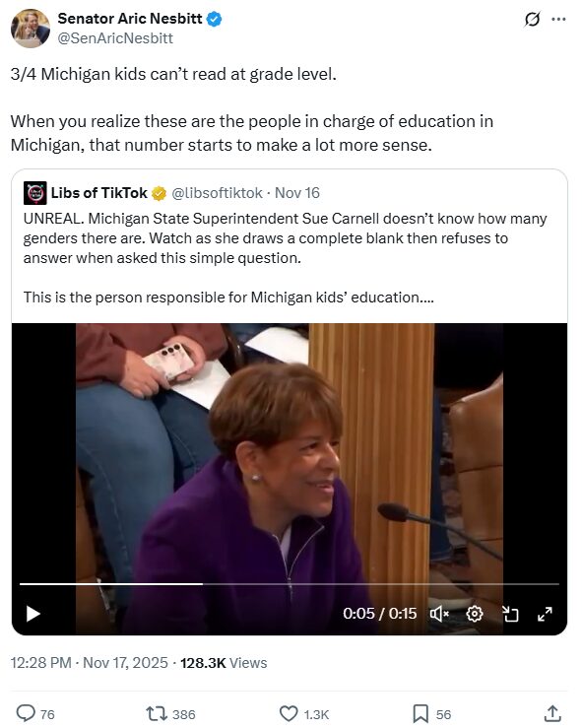This screenshot has width=582, height=728.
Task: Seek along the video progress bar
Action: 290,584
